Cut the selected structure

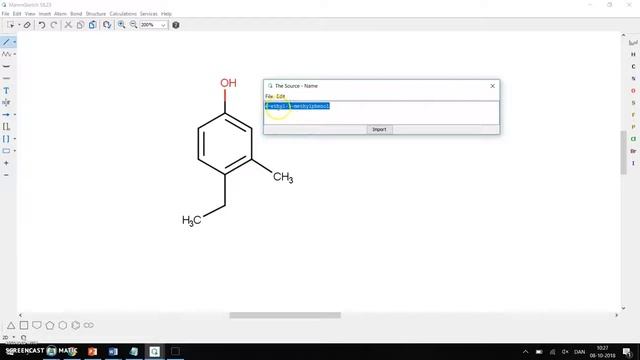pos(68,25)
